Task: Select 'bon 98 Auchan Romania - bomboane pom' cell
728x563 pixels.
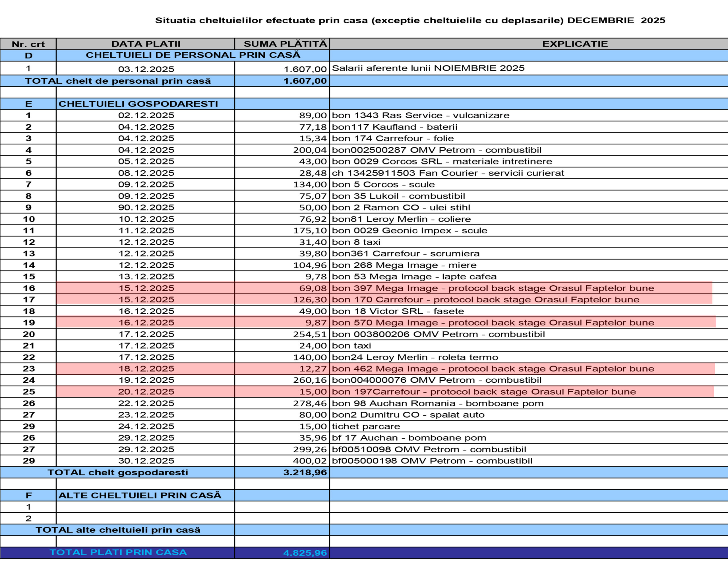Action: pyautogui.click(x=437, y=403)
